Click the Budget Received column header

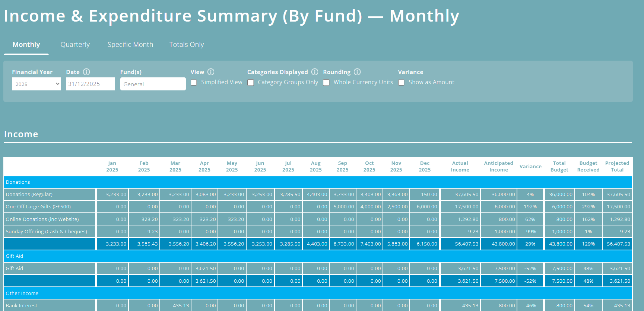point(588,167)
